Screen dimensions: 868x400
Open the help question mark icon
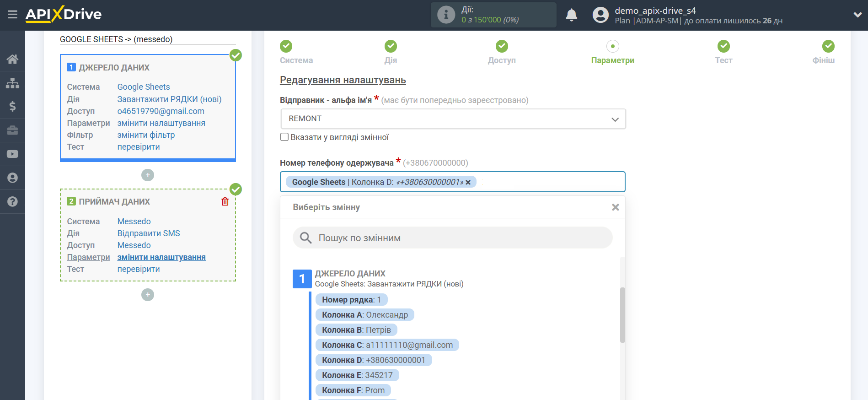point(12,202)
